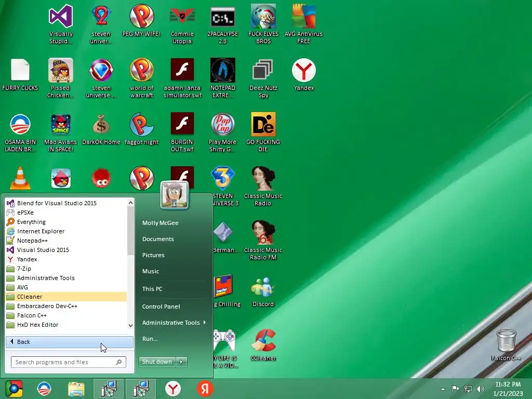This screenshot has width=532, height=399.
Task: Expand the Administrative Tools submenu arrow
Action: pos(205,322)
